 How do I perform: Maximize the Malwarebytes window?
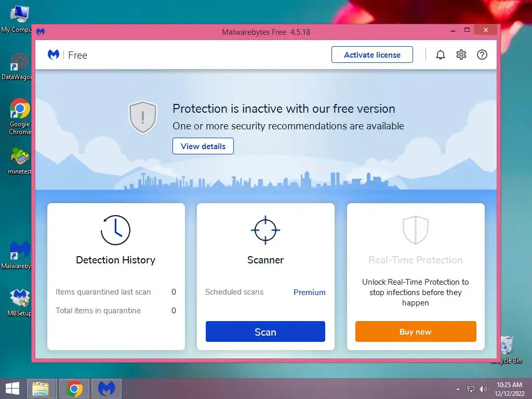coord(467,30)
